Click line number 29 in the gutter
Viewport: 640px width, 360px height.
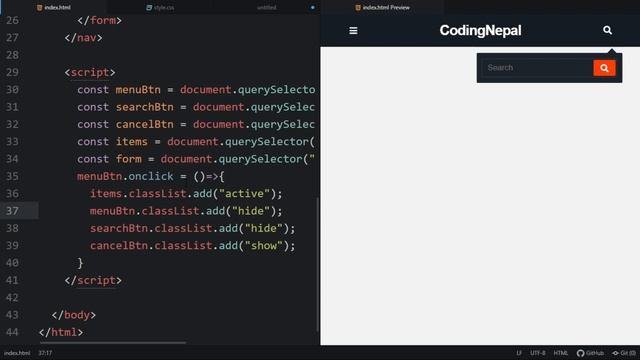tap(12, 72)
